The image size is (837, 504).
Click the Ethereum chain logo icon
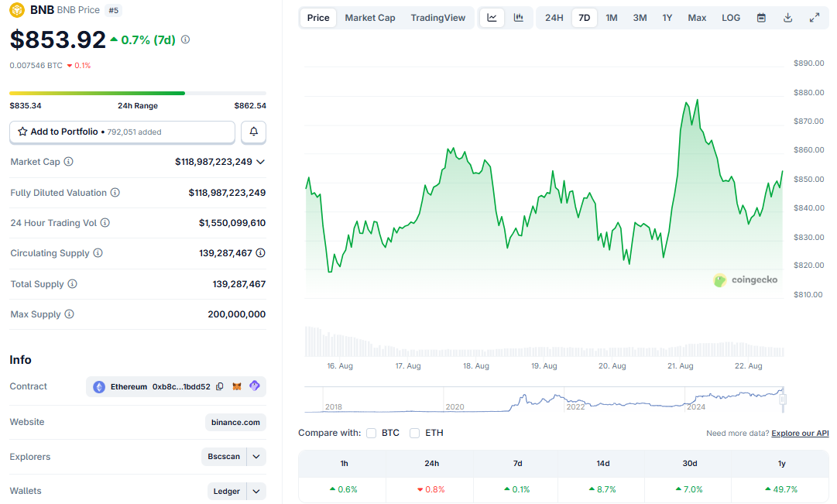(x=99, y=386)
